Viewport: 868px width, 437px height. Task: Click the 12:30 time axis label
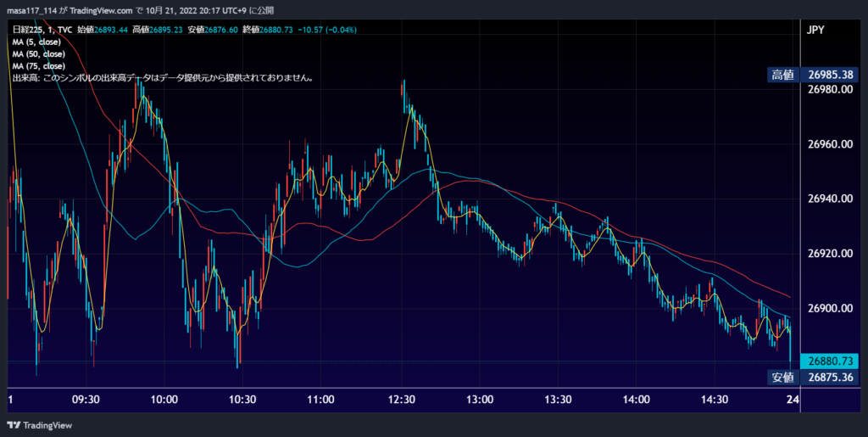click(401, 400)
